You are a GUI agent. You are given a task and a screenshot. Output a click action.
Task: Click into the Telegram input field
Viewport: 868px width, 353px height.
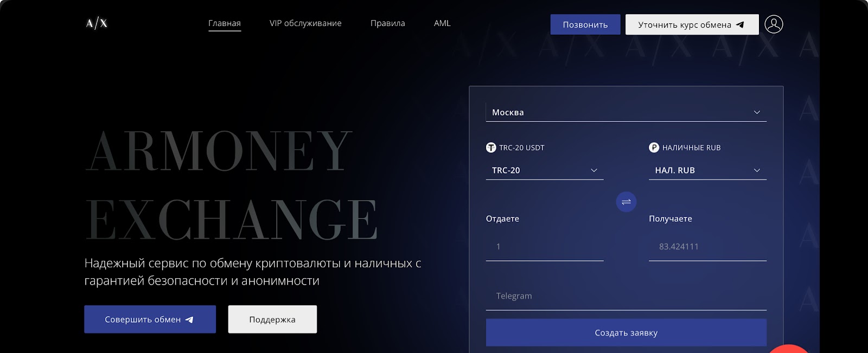coord(626,296)
